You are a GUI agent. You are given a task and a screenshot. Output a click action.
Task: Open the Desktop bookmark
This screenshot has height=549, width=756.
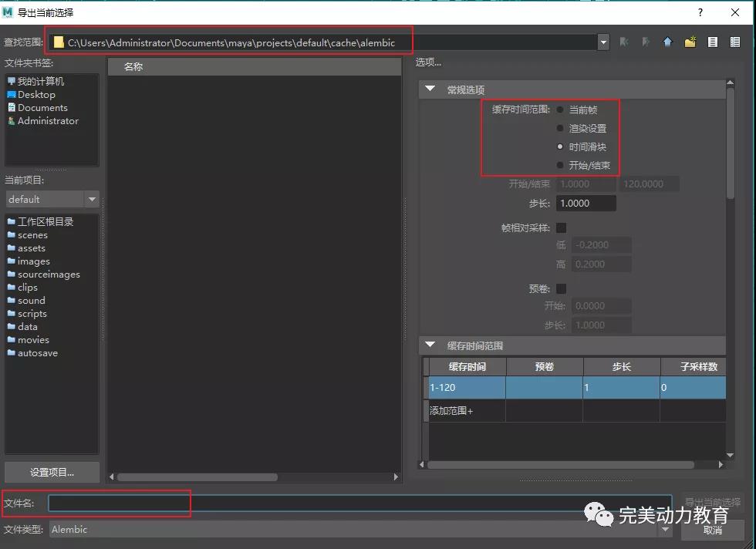(36, 95)
